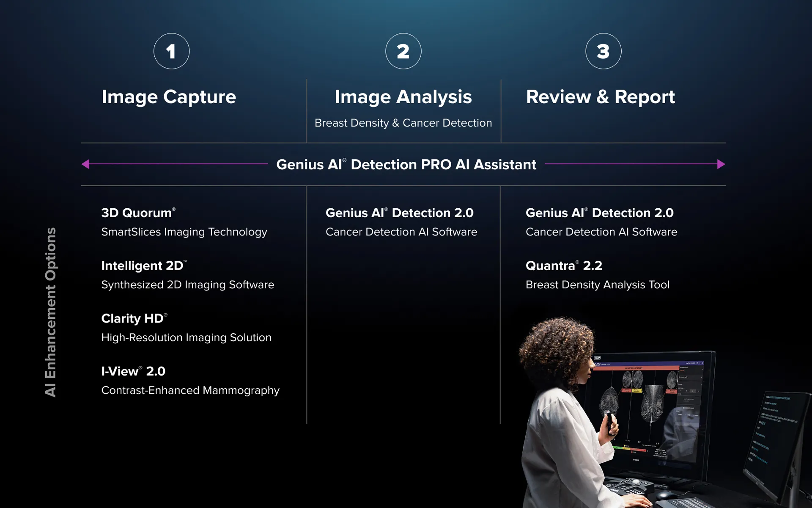Select the I-View 2.0 contrast mammography option
Viewport: 812px width, 508px height.
point(133,371)
